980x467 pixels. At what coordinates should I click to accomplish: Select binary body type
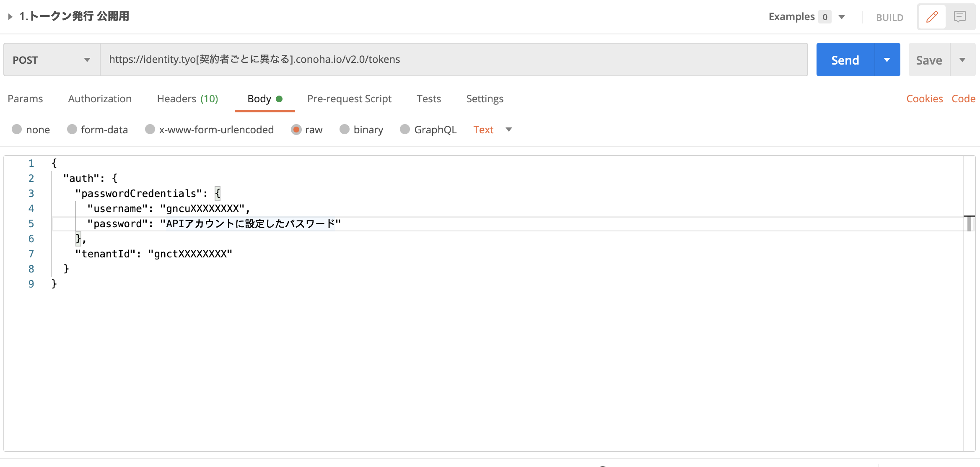coord(345,130)
